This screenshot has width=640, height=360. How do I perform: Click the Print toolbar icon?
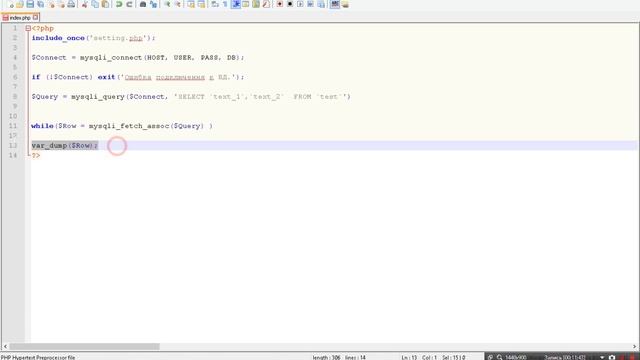coord(71,4)
